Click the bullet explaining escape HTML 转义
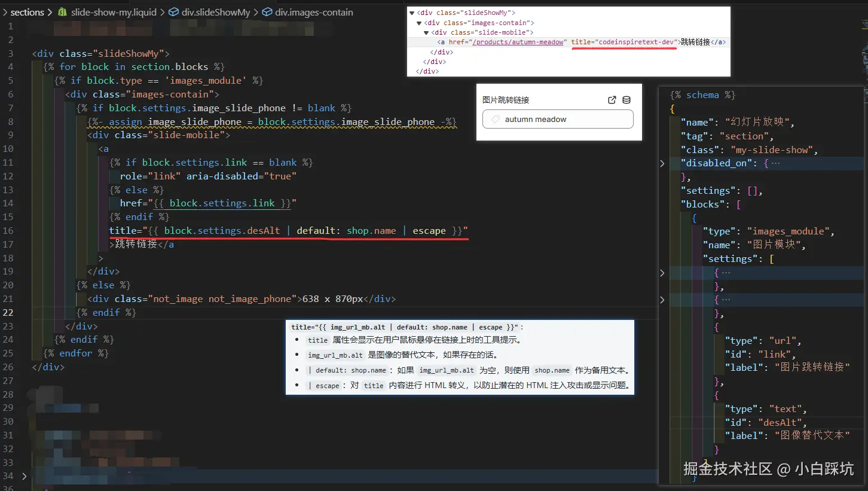The height and width of the screenshot is (491, 868). pyautogui.click(x=468, y=385)
